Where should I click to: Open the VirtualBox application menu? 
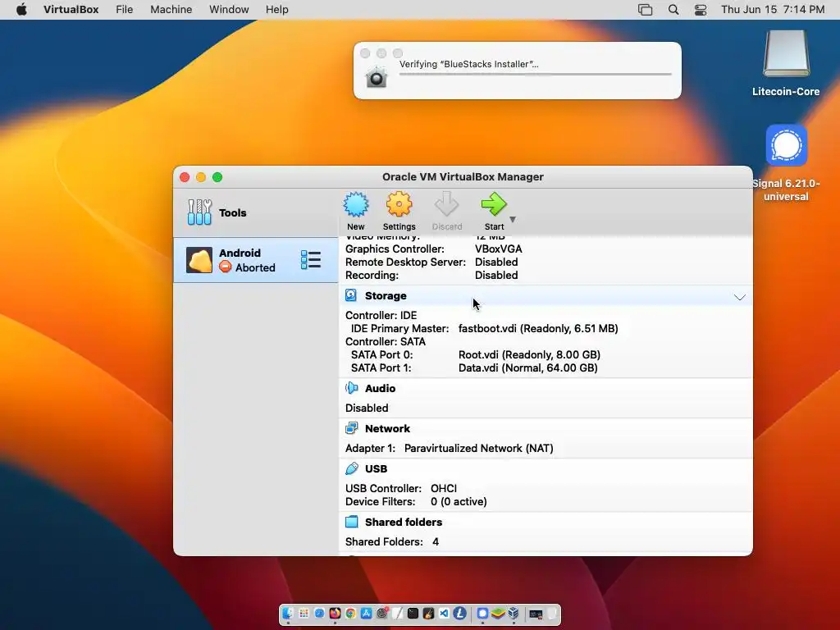[x=71, y=10]
